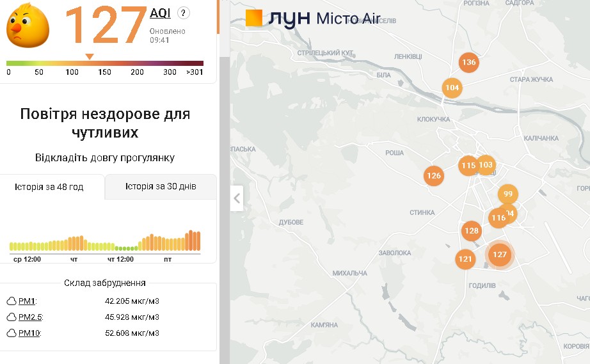Click the side panel vertical scrollbar
Viewport: 590px width, 364px height.
pyautogui.click(x=224, y=192)
